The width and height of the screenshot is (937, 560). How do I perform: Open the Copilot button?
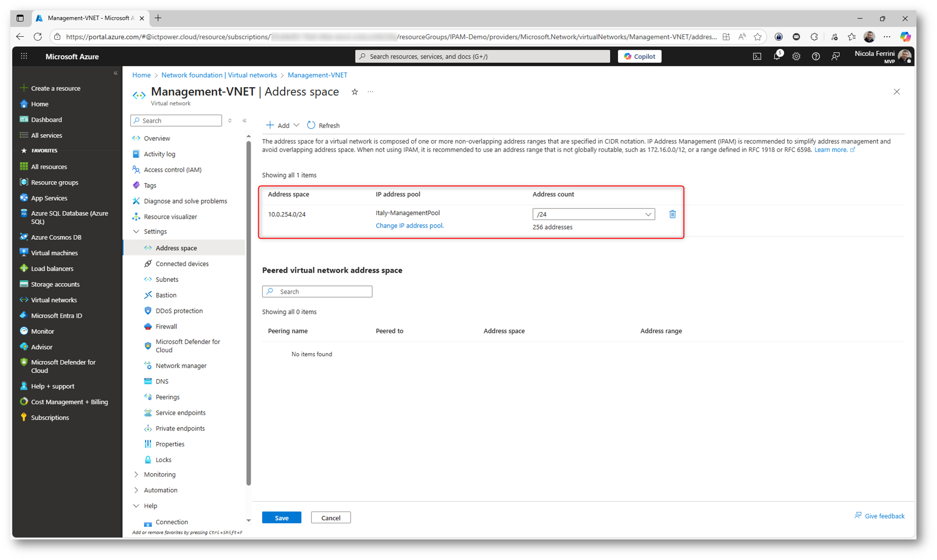click(x=639, y=57)
